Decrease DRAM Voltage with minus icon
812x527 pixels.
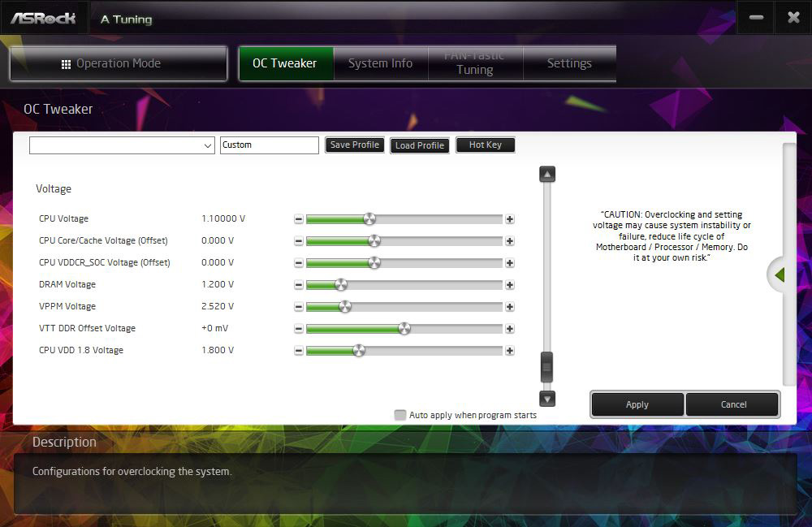[x=298, y=285]
